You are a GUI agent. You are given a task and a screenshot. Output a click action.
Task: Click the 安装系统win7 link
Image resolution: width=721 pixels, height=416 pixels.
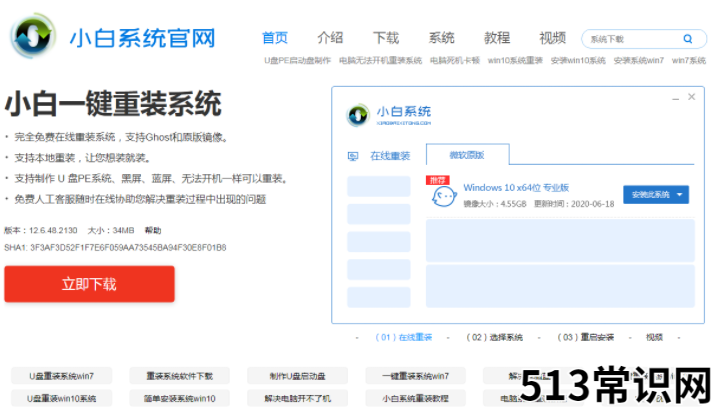[639, 61]
